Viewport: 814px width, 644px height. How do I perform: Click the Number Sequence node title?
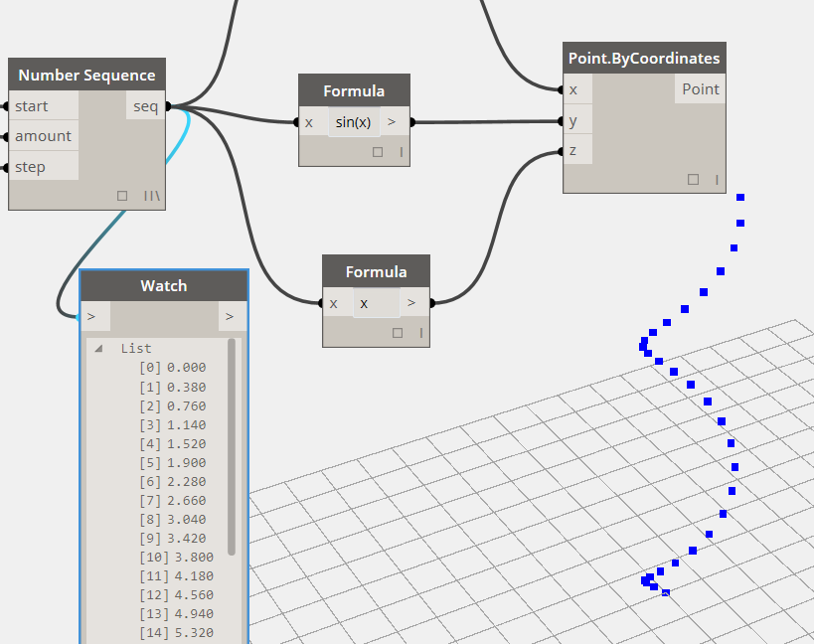click(x=86, y=76)
